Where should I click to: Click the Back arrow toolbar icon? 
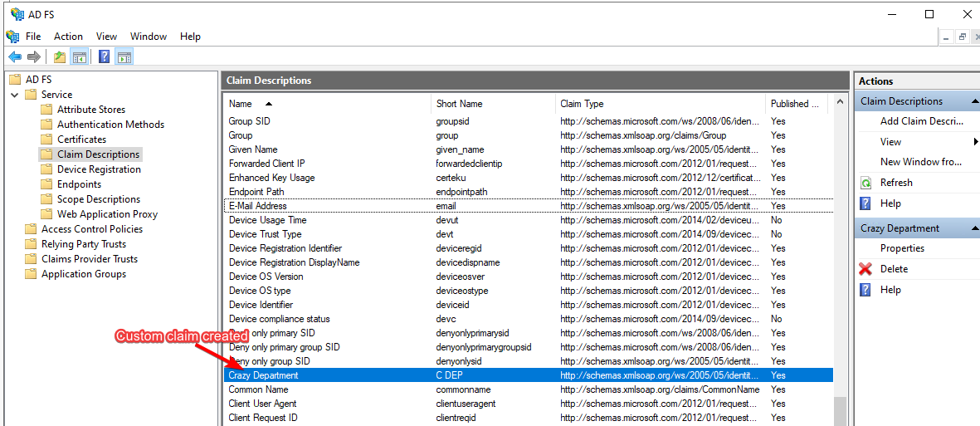14,57
